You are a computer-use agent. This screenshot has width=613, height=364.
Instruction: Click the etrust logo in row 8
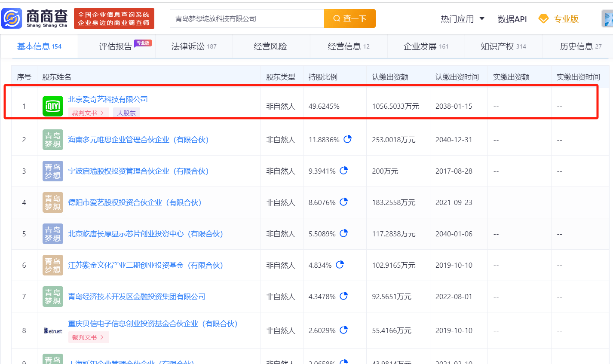[53, 331]
